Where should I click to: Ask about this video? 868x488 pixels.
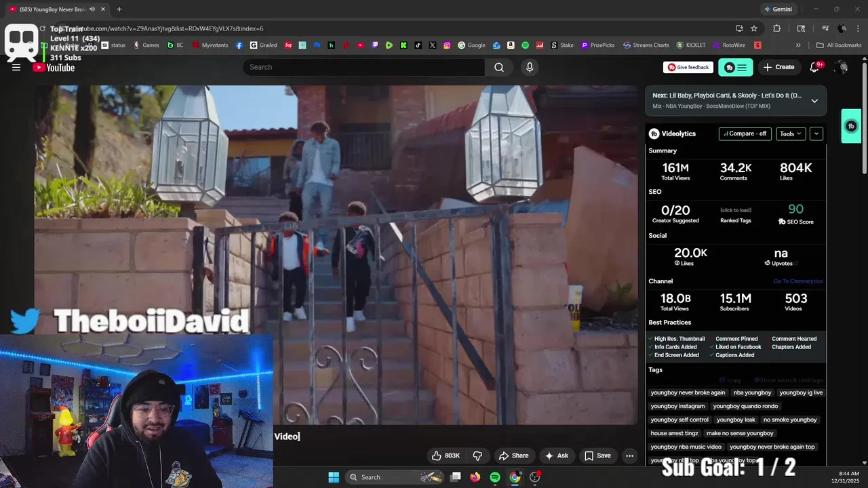click(x=557, y=455)
